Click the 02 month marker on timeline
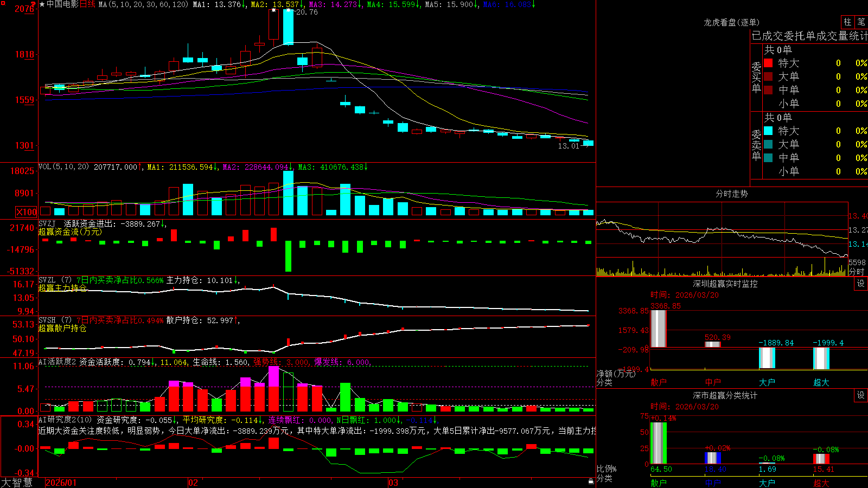This screenshot has width=868, height=488. click(x=193, y=483)
